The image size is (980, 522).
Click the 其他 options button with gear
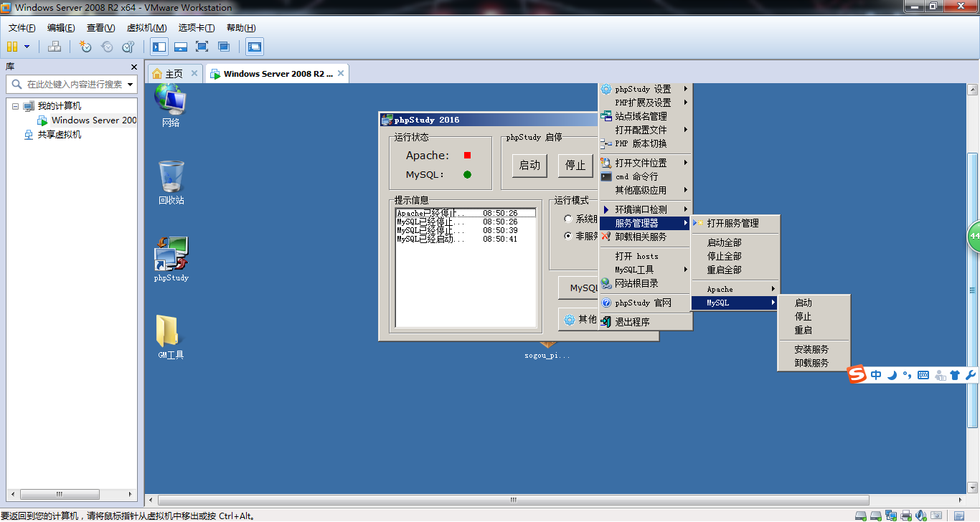pyautogui.click(x=579, y=319)
